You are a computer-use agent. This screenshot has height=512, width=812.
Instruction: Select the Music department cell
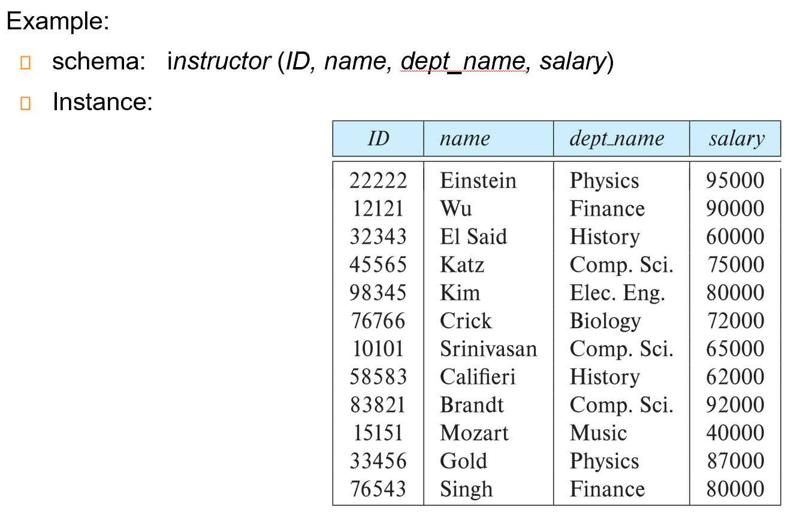tap(598, 433)
